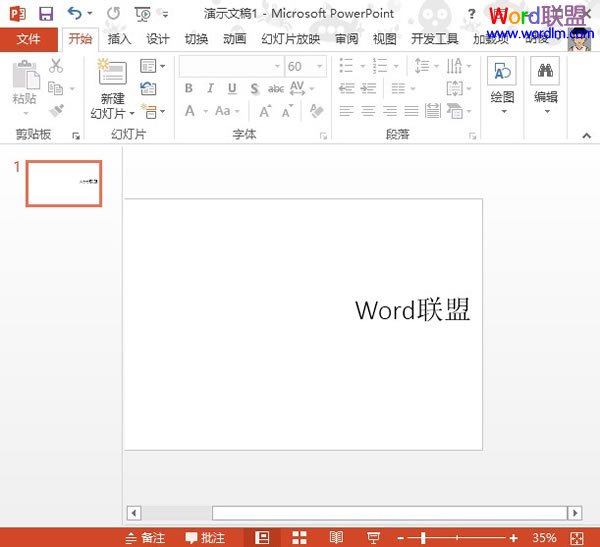Click the Format Painter brush icon
The width and height of the screenshot is (600, 547).
pyautogui.click(x=57, y=111)
